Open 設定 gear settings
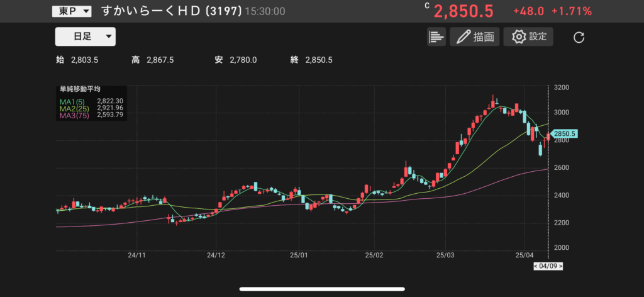 [529, 36]
